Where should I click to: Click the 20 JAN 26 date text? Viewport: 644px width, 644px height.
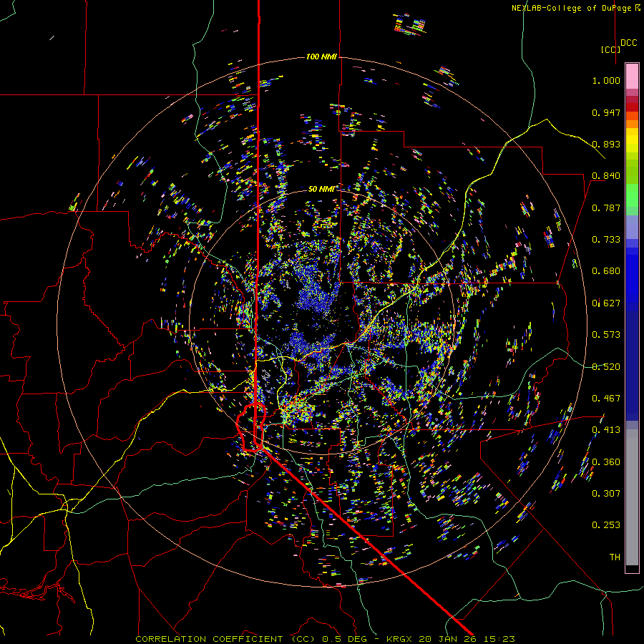(x=447, y=639)
